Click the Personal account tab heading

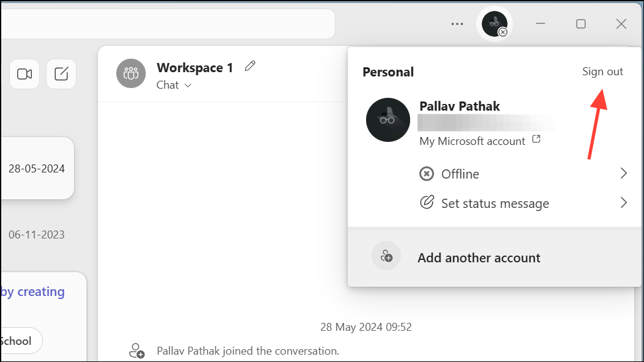tap(388, 72)
